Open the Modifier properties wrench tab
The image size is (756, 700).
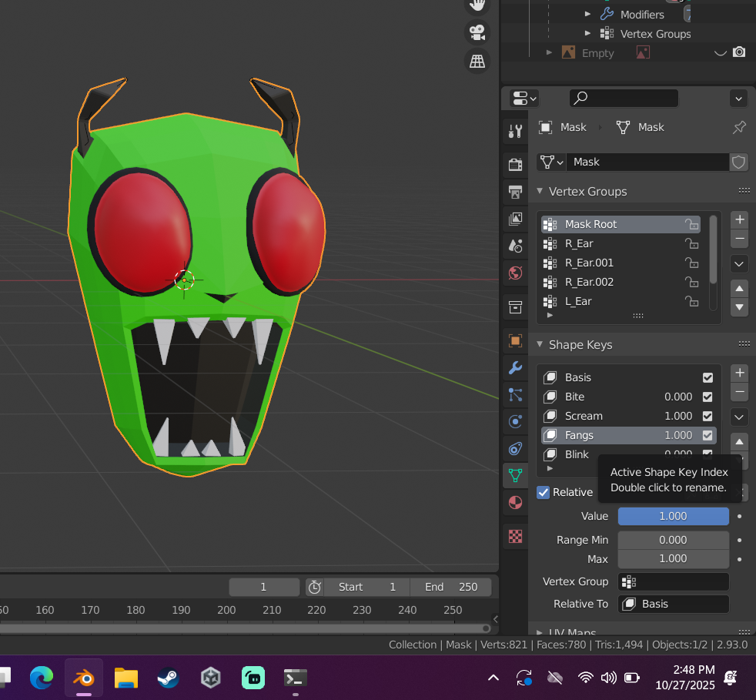tap(515, 367)
